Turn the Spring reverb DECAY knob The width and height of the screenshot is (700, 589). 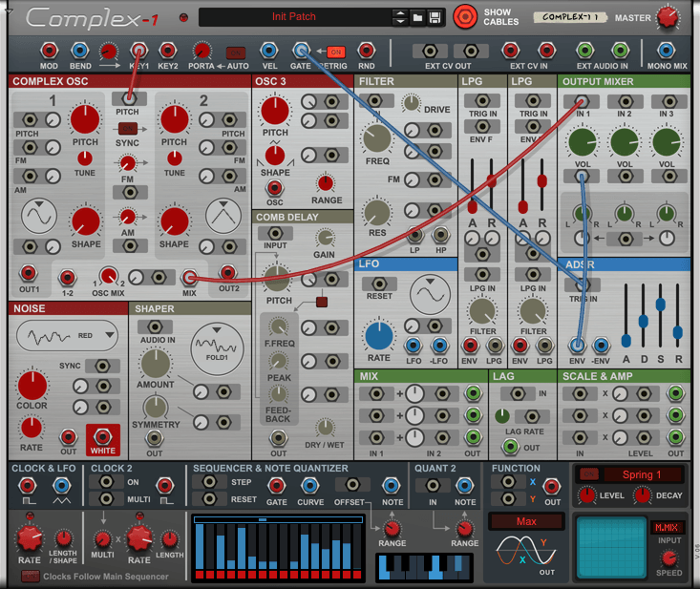pos(642,495)
